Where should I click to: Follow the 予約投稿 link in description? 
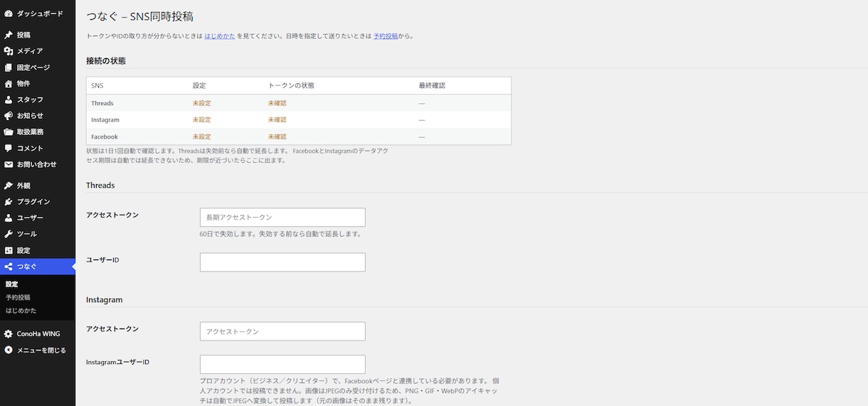[386, 36]
